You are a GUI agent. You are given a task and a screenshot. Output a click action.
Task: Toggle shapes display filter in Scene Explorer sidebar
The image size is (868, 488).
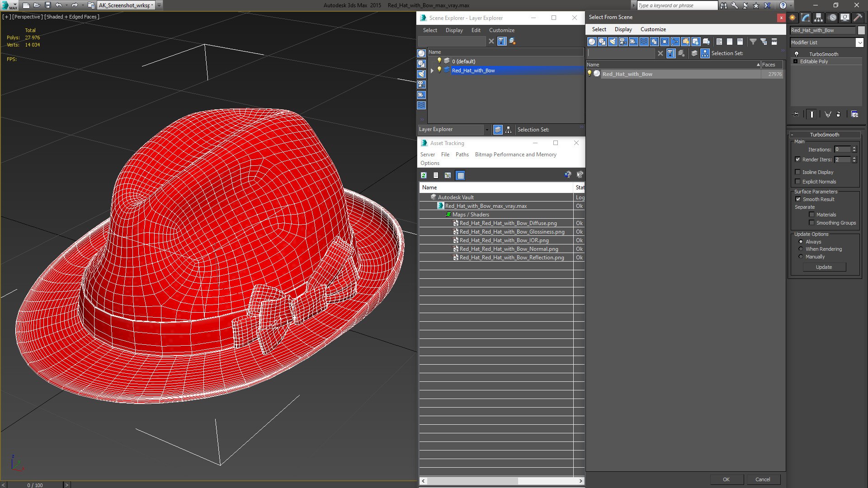421,64
